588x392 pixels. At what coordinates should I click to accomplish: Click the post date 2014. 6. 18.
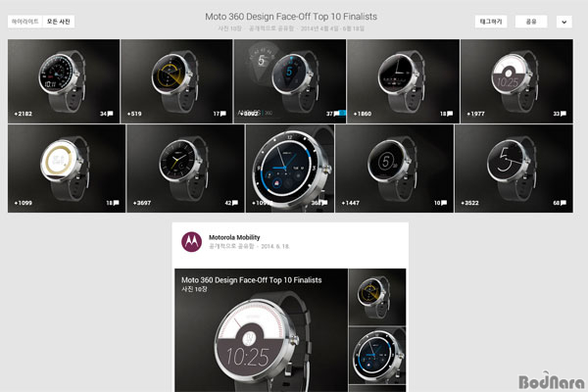pos(275,246)
